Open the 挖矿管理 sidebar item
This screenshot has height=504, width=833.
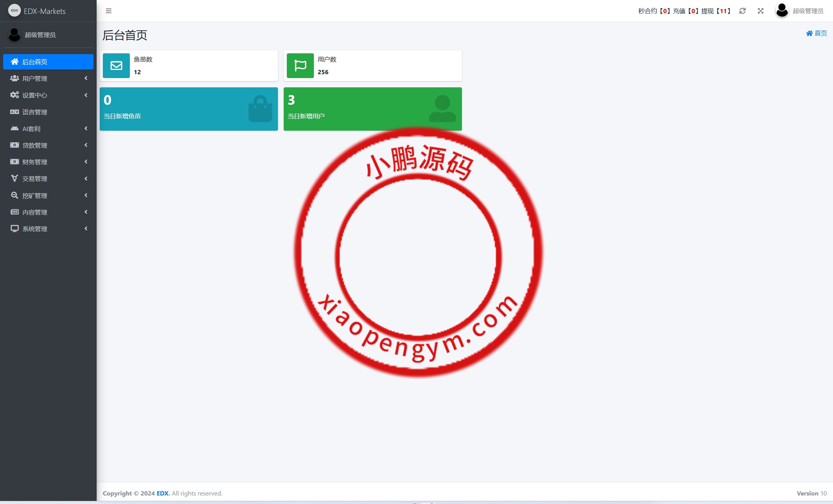(x=35, y=196)
